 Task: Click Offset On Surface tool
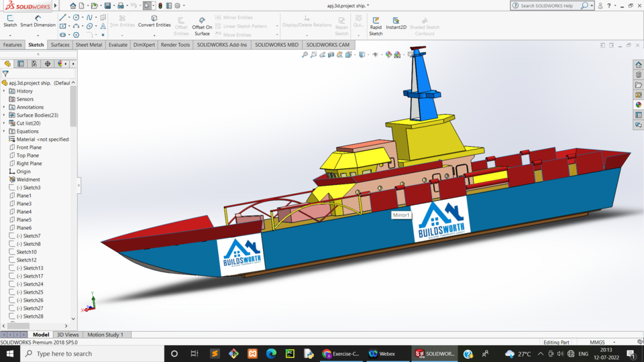[x=202, y=27]
